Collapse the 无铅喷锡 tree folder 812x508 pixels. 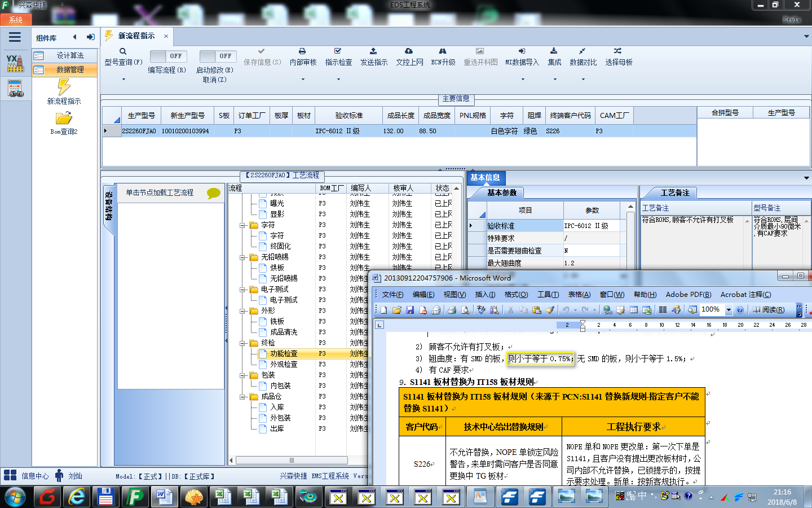[243, 257]
